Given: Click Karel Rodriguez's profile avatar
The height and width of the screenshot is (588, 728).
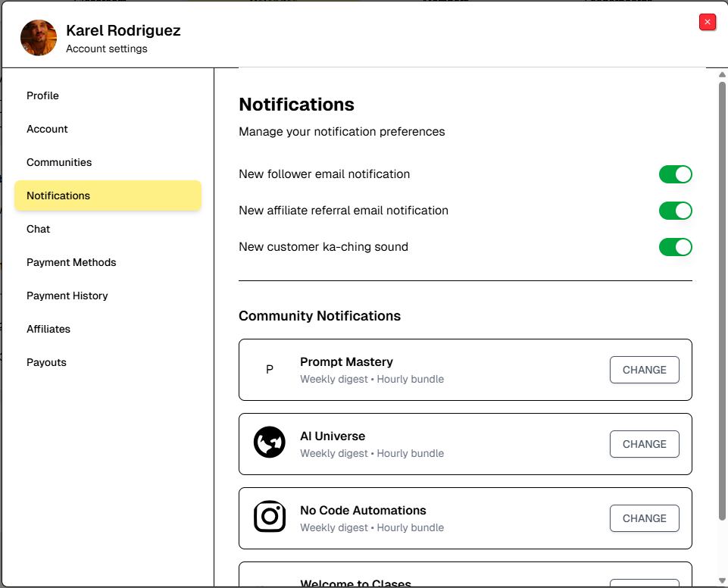Looking at the screenshot, I should (x=39, y=38).
